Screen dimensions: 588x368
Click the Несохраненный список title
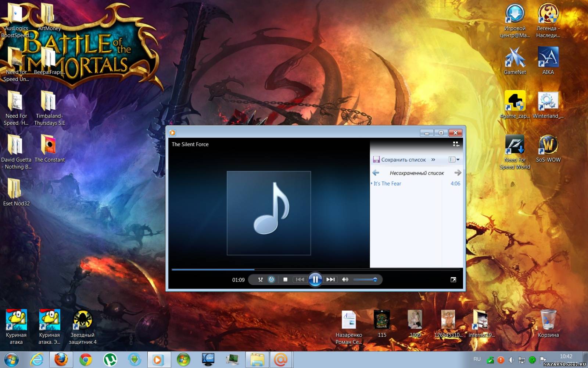pyautogui.click(x=417, y=173)
